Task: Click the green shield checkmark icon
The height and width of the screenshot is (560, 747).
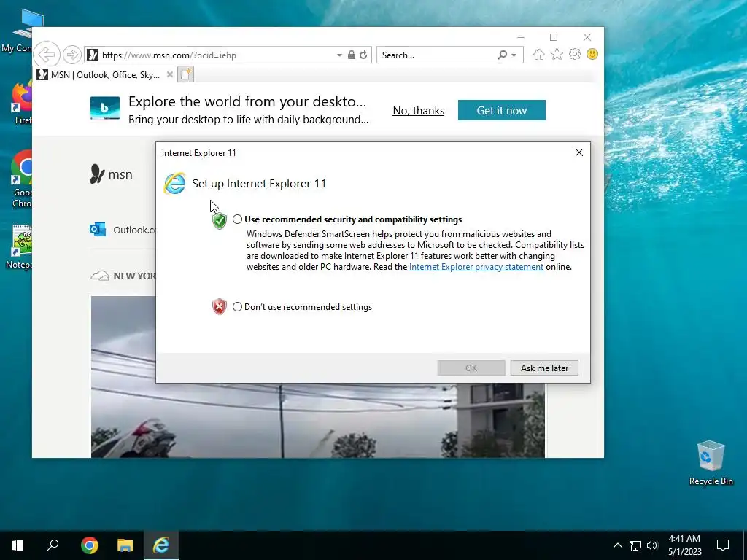Action: 219,220
